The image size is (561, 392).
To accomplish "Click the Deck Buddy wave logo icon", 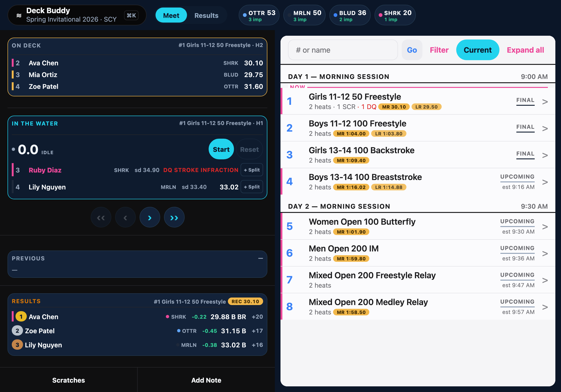I will 19,16.
